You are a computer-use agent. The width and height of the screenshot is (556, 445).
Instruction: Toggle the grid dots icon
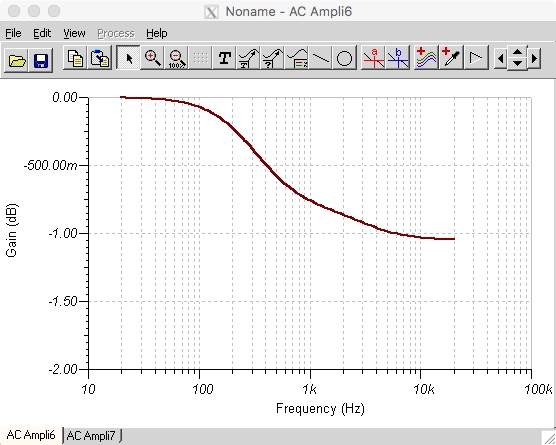(x=201, y=57)
